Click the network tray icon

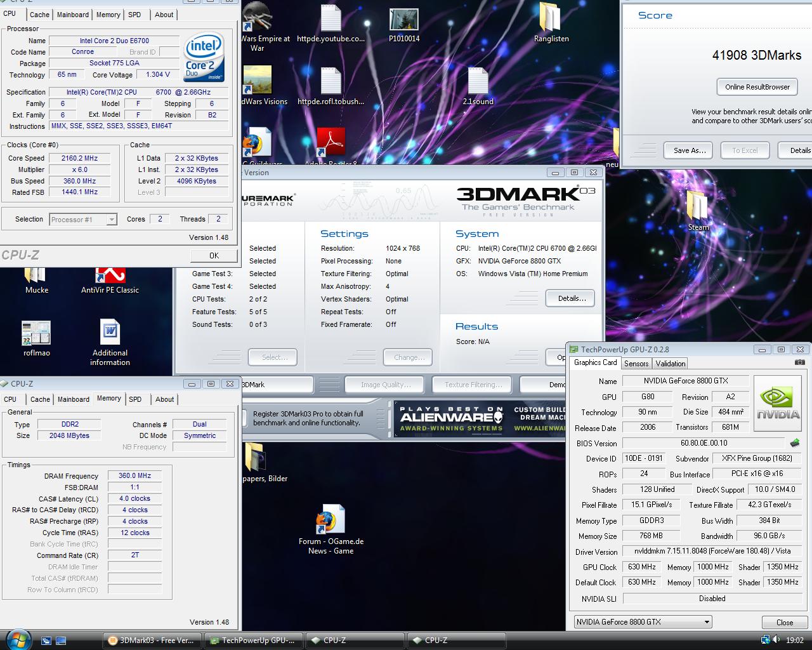pyautogui.click(x=766, y=640)
